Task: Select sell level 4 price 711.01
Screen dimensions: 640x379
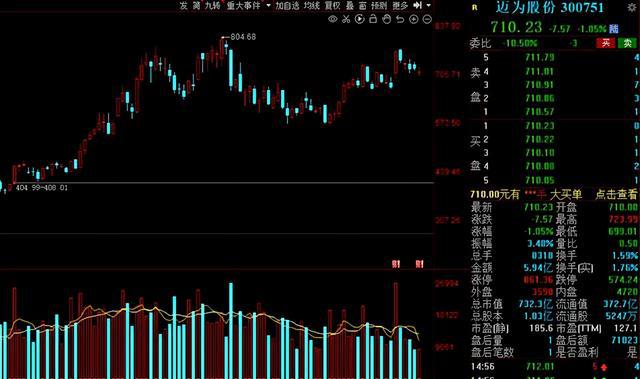Action: pyautogui.click(x=540, y=71)
